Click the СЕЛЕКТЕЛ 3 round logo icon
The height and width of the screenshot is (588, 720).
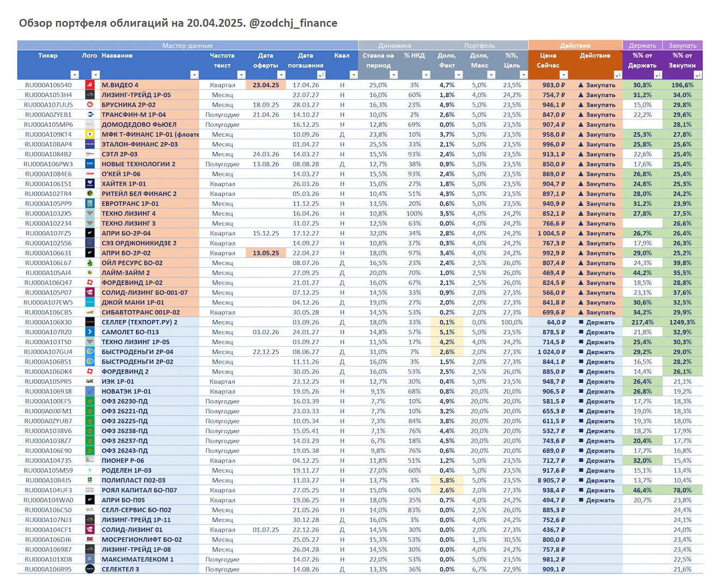90,569
